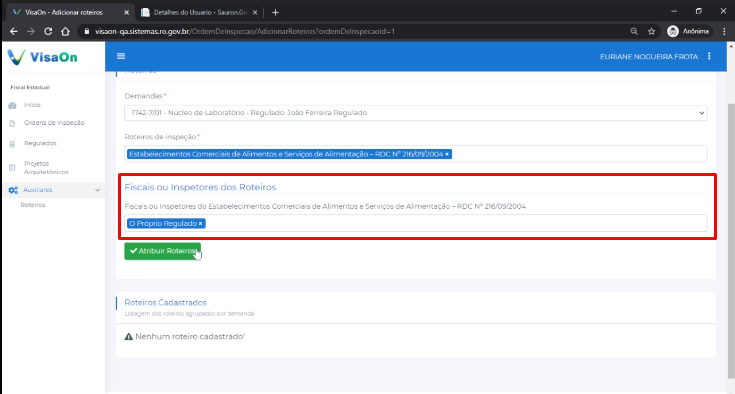
Task: Click the Fiscal Estadual sidebar label
Action: click(30, 87)
